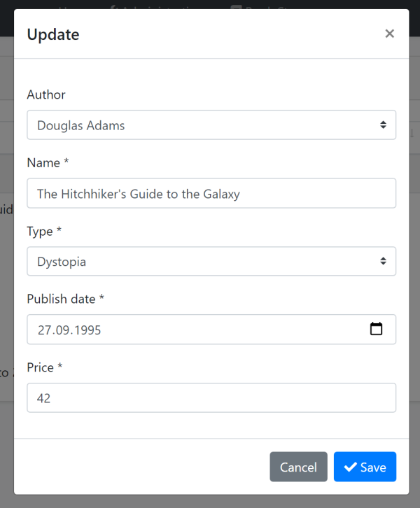Click the Publish date label
Viewport: 420px width, 508px height.
pos(65,299)
